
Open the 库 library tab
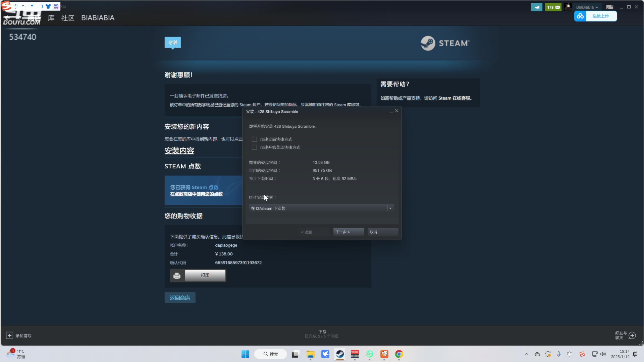coord(51,18)
